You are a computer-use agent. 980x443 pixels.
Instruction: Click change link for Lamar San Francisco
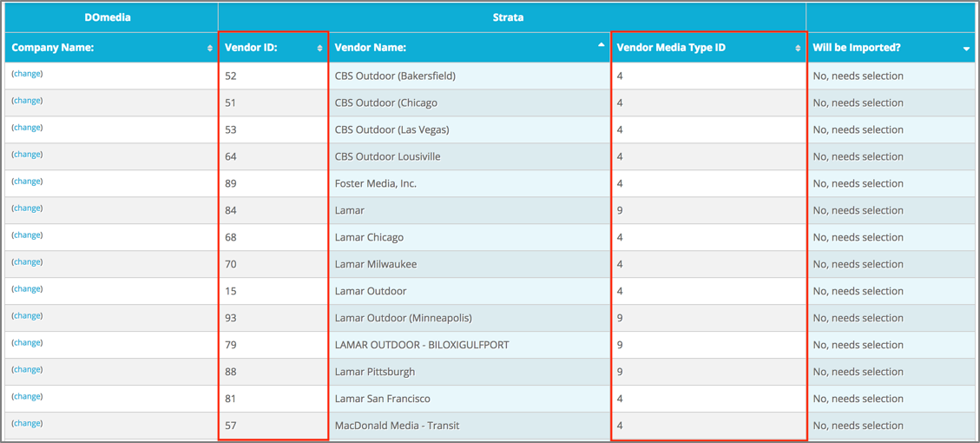(x=28, y=397)
